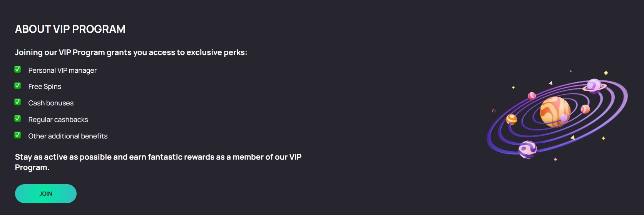The image size is (644, 215).
Task: Click the Personal VIP manager text
Action: (62, 70)
